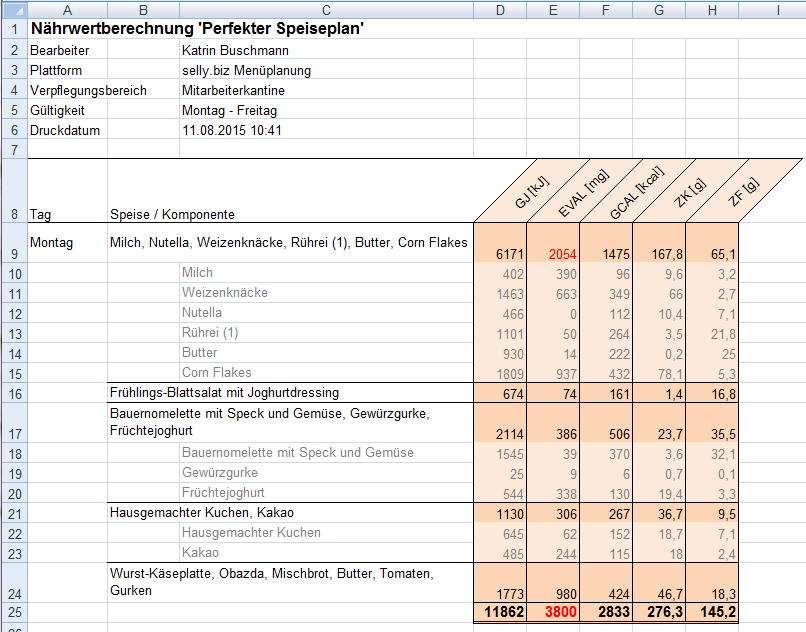This screenshot has width=806, height=632.
Task: Select the 'Montag' day cell
Action: 51,243
